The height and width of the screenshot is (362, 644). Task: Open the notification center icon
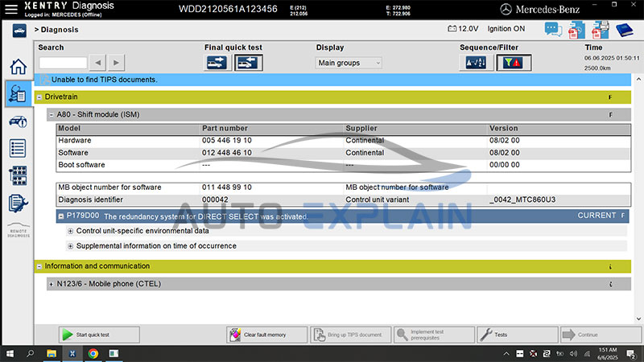(631, 353)
